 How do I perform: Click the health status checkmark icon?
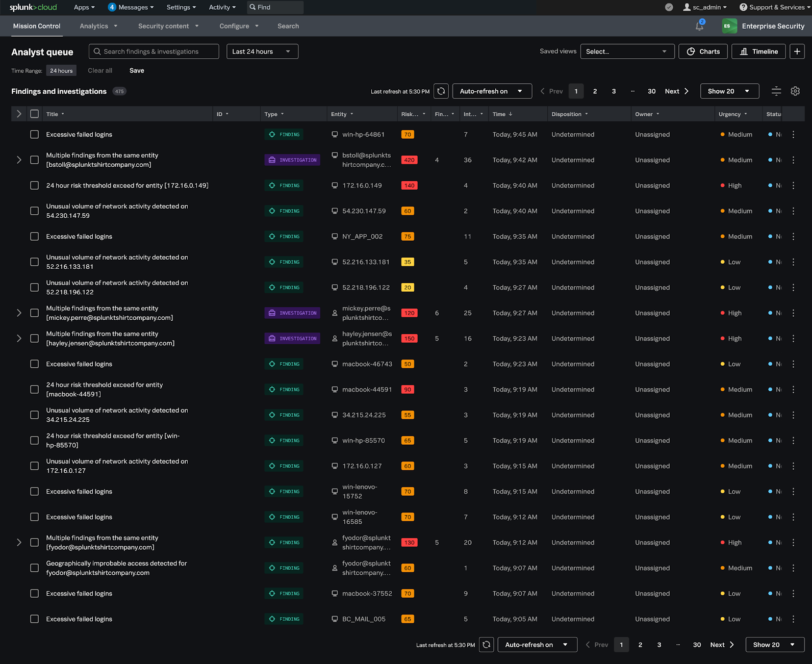tap(669, 7)
